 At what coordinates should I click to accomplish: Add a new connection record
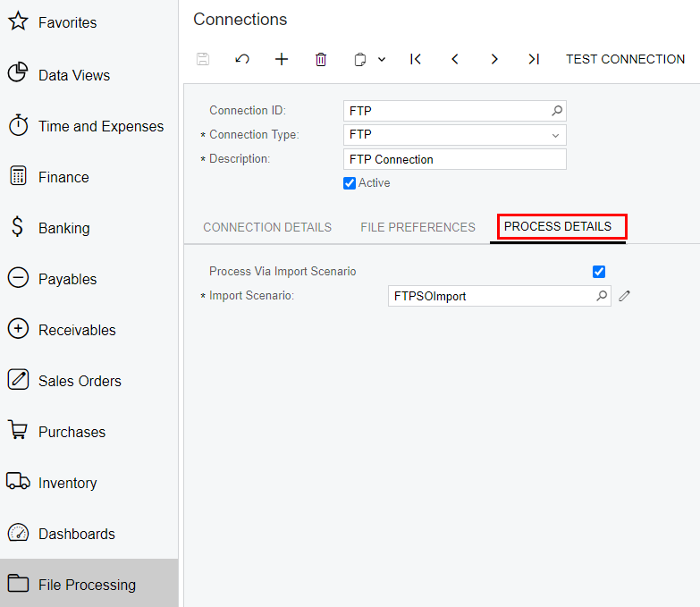[282, 59]
